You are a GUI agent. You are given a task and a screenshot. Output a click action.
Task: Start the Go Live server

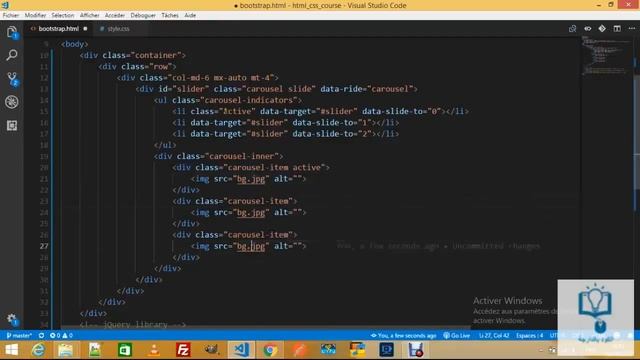coord(457,336)
